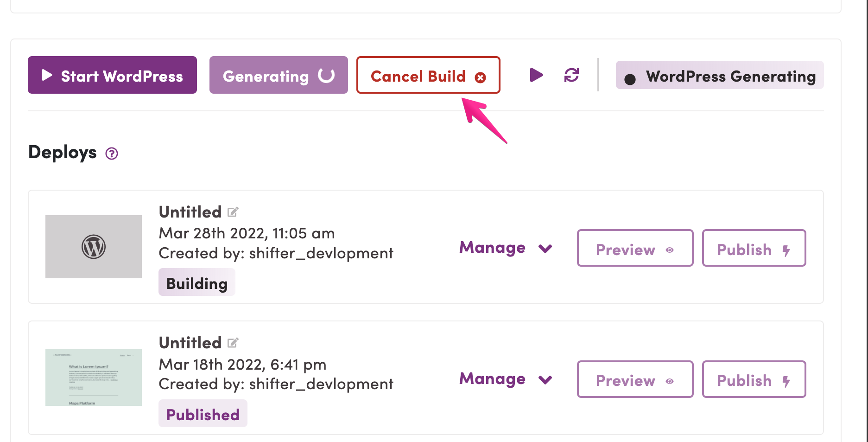Click chevron beside Manage on Mar 28th deploy
This screenshot has width=868, height=442.
[x=545, y=249]
